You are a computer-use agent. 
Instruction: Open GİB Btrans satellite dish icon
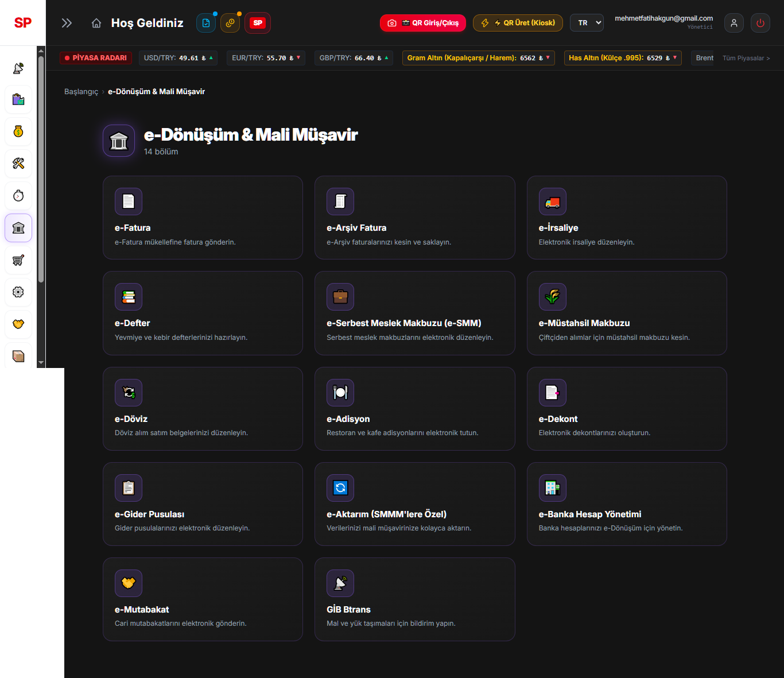click(x=340, y=583)
